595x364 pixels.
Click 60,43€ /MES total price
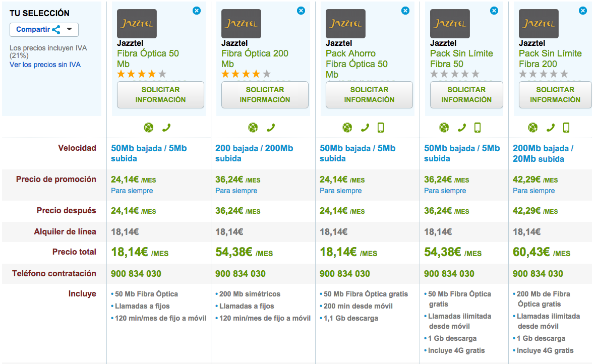[542, 252]
